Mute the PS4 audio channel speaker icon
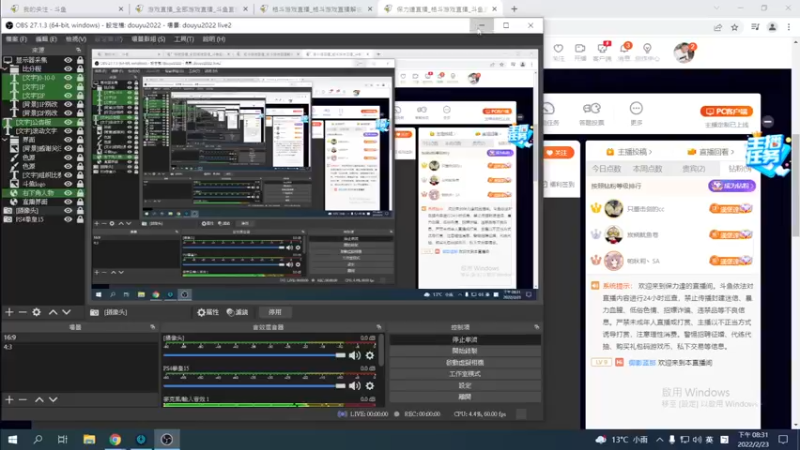 [355, 386]
